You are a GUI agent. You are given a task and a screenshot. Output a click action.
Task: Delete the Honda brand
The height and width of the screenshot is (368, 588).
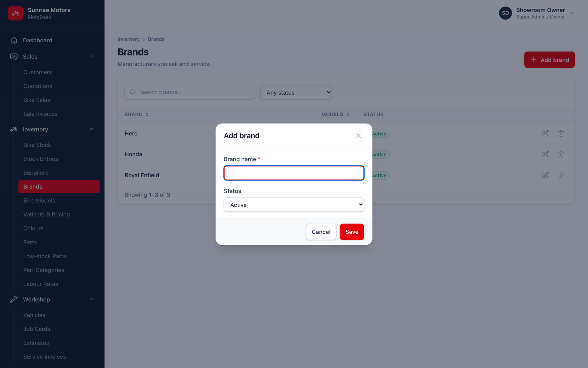[x=561, y=154]
